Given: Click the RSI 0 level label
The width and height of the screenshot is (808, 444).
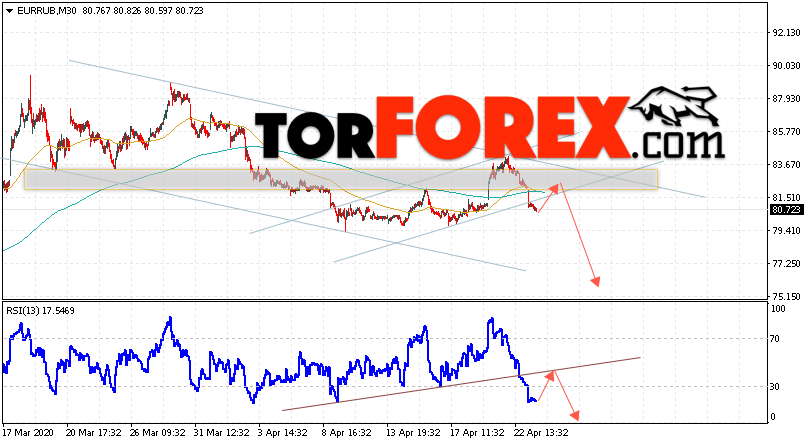Looking at the screenshot, I should (772, 417).
